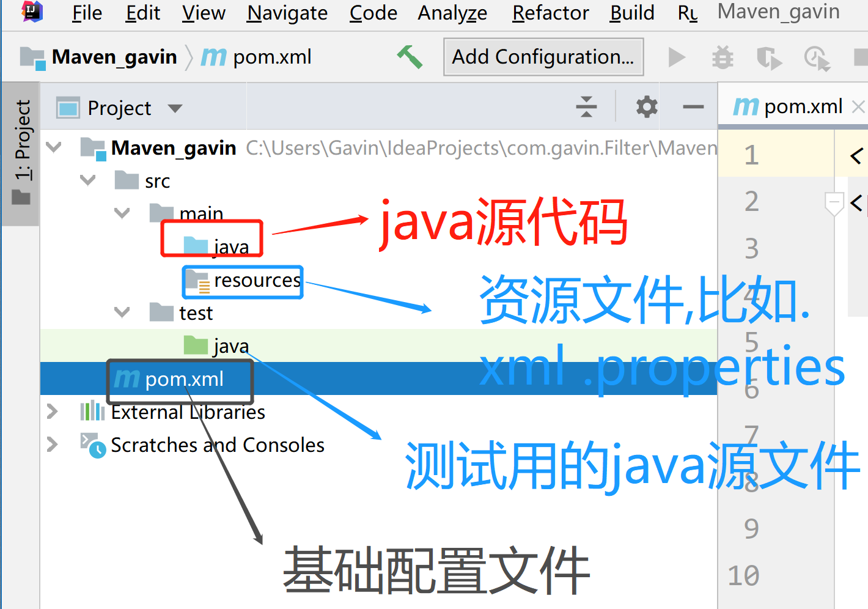The image size is (868, 609).
Task: Select the test folder
Action: (x=182, y=313)
